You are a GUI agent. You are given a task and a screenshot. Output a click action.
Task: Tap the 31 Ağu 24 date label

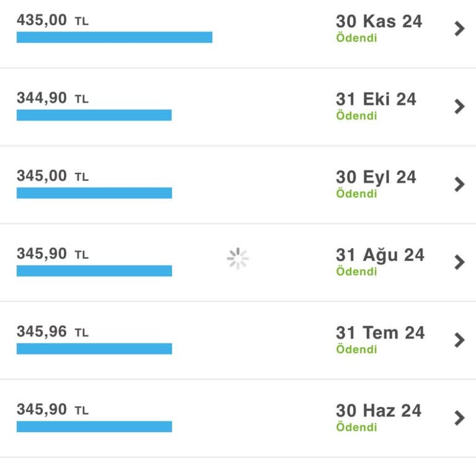pos(380,255)
